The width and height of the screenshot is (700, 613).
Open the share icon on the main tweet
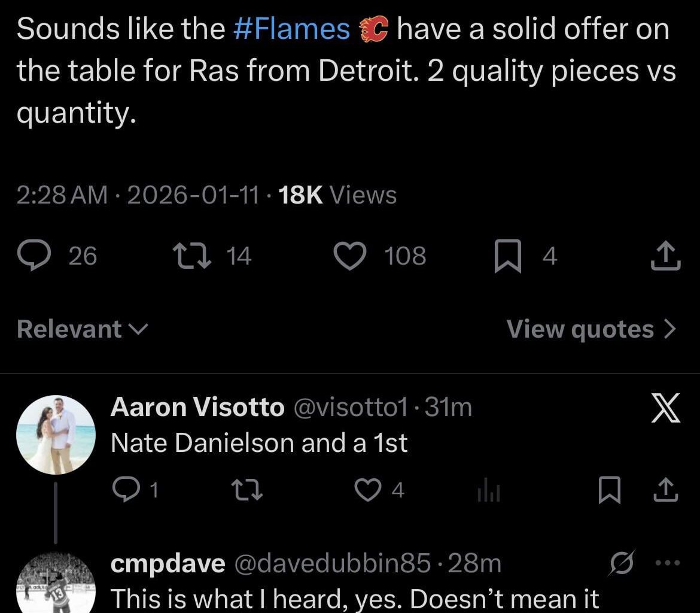pyautogui.click(x=665, y=256)
